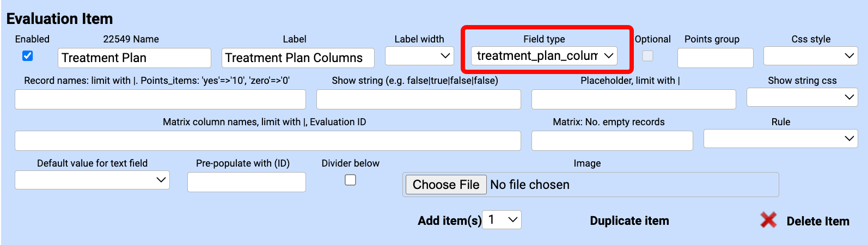This screenshot has width=868, height=245.
Task: Select number of items in Add item(s) dropdown
Action: coord(502,220)
